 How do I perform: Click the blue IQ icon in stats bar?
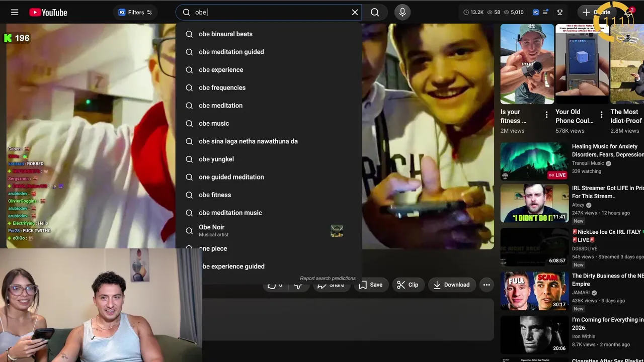[x=536, y=12]
